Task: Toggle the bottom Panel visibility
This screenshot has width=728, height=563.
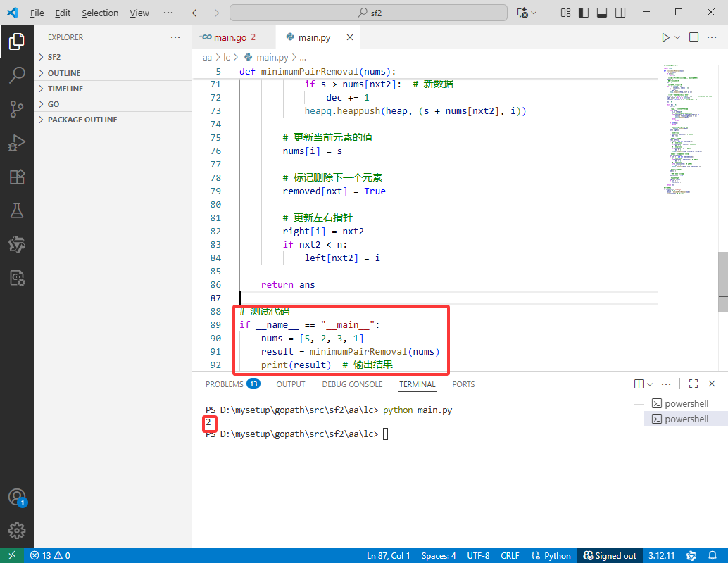Action: point(602,13)
